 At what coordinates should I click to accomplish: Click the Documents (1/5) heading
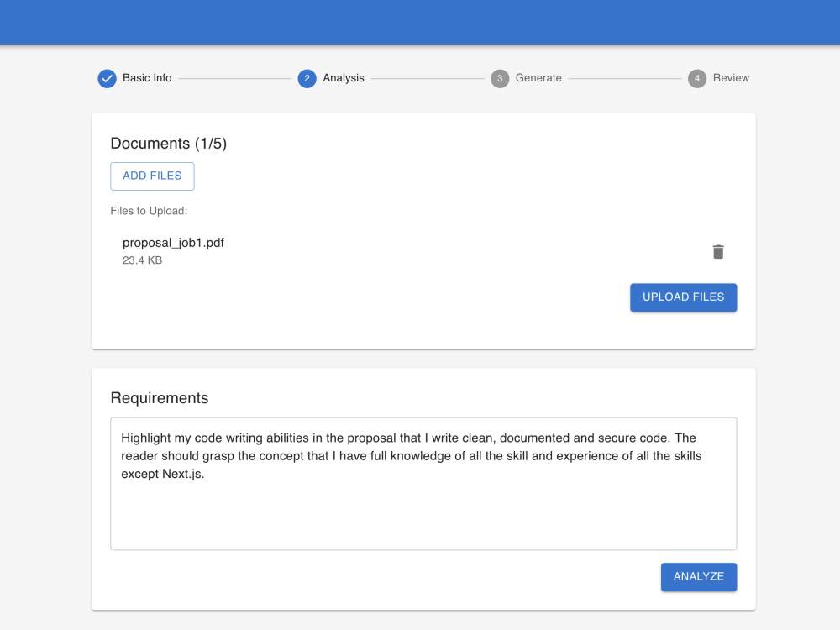tap(169, 143)
